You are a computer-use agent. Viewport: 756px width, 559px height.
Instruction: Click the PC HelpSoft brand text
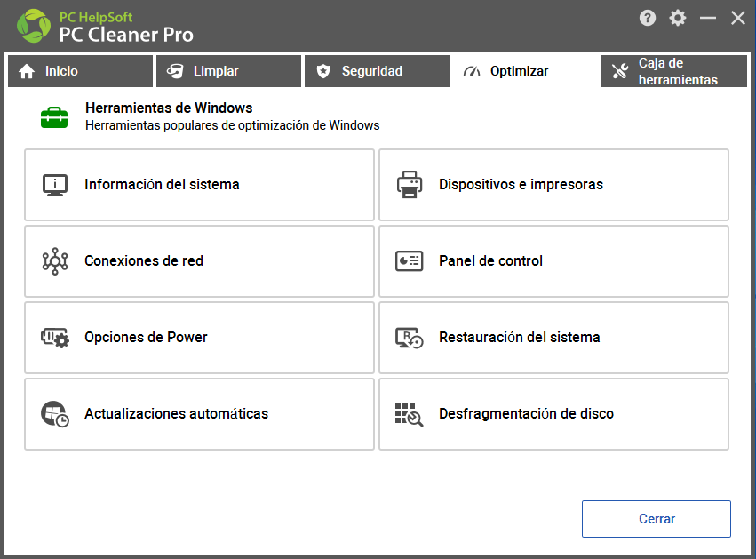96,18
